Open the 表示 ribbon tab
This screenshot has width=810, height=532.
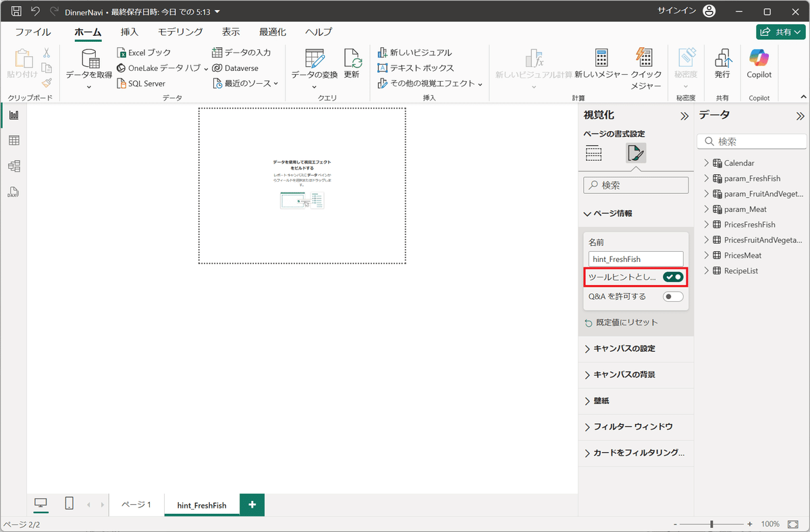tap(231, 32)
